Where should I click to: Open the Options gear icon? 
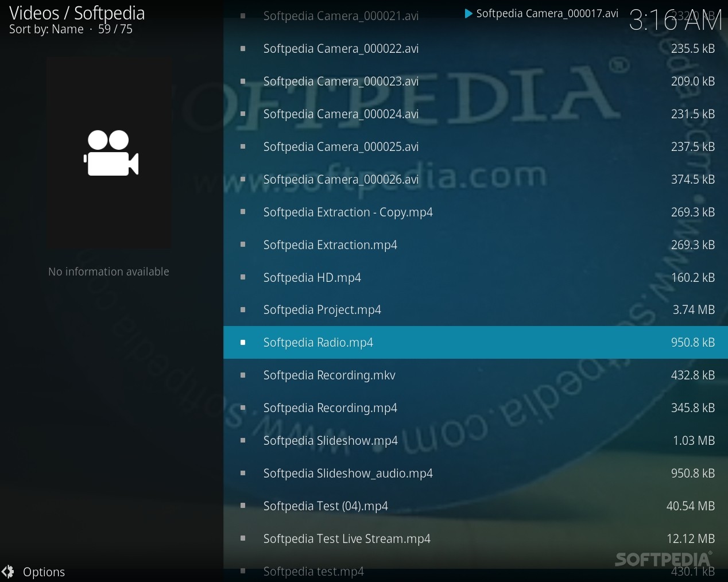click(8, 572)
